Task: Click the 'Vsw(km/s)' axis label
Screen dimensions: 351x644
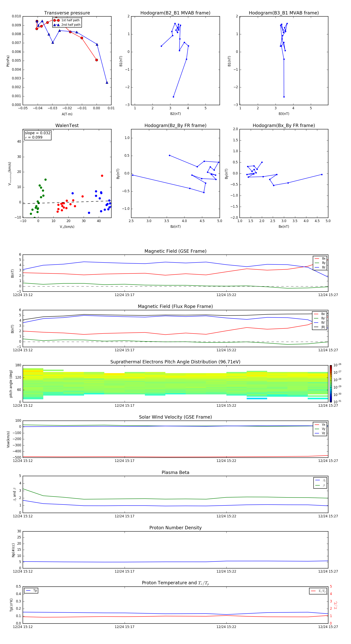Action: [8, 439]
